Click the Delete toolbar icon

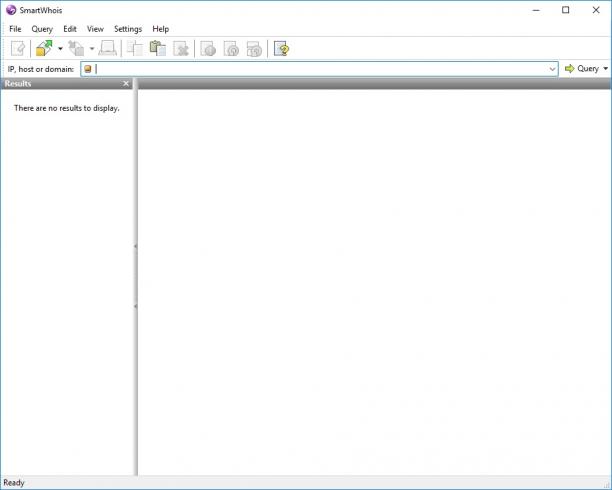[x=181, y=49]
